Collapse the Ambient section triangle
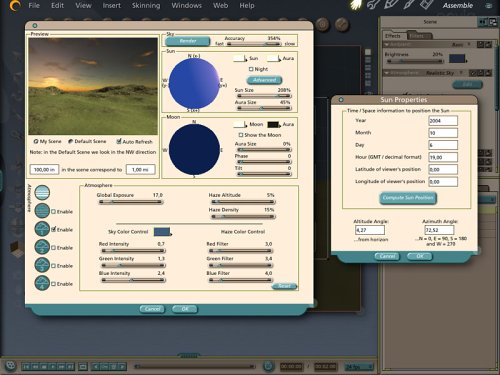 [387, 44]
